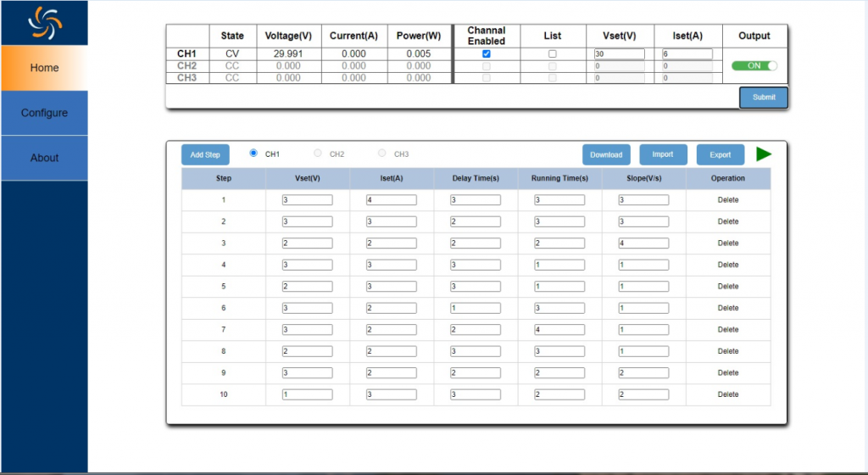The height and width of the screenshot is (475, 868).
Task: Click the CH1 Vset field showing 30
Action: 619,53
